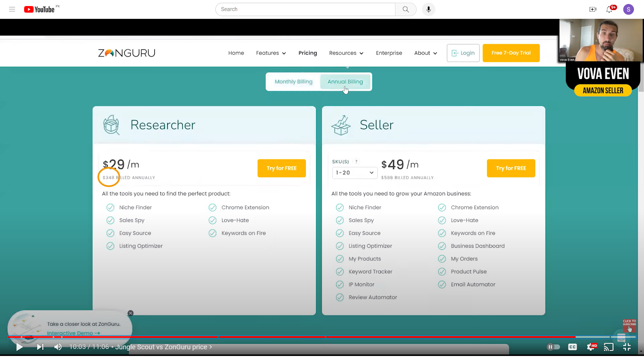This screenshot has width=644, height=362.
Task: Open the Enterprise nav item
Action: [x=389, y=53]
